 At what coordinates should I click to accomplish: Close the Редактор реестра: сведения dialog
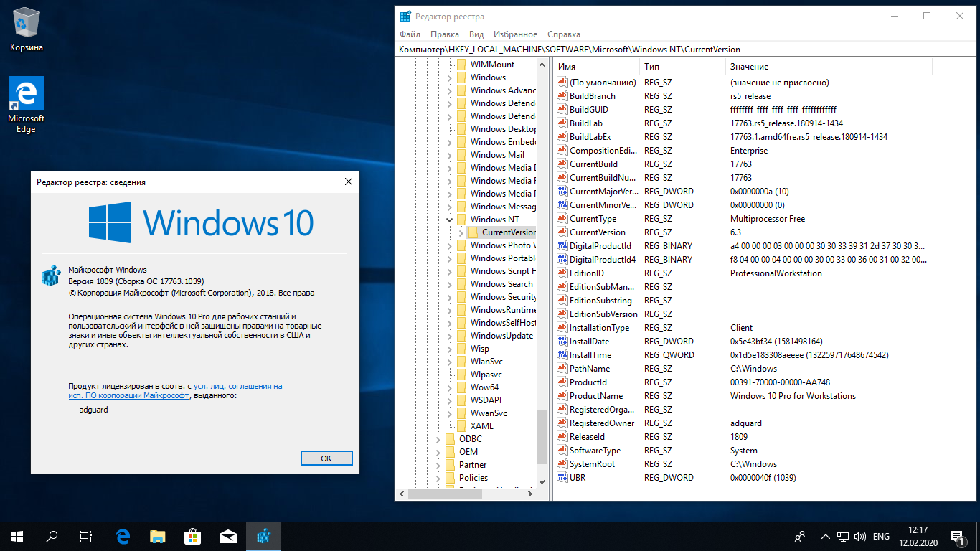(349, 182)
